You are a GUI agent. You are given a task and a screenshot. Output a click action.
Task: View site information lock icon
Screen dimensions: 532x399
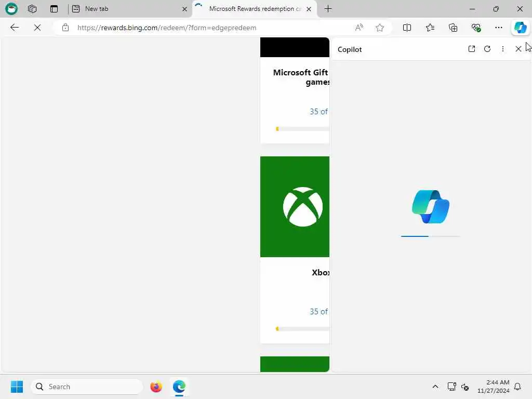(65, 28)
